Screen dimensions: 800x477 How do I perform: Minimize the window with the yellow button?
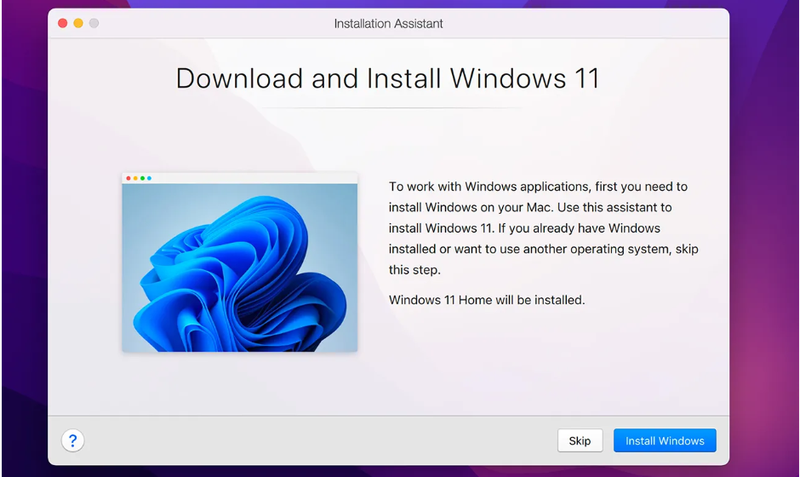[x=78, y=22]
